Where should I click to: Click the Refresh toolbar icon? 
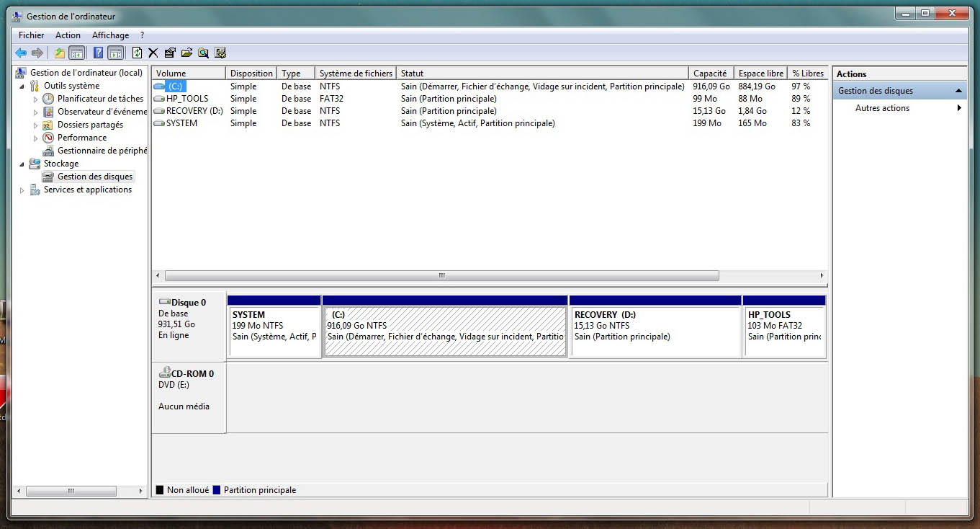[x=138, y=53]
